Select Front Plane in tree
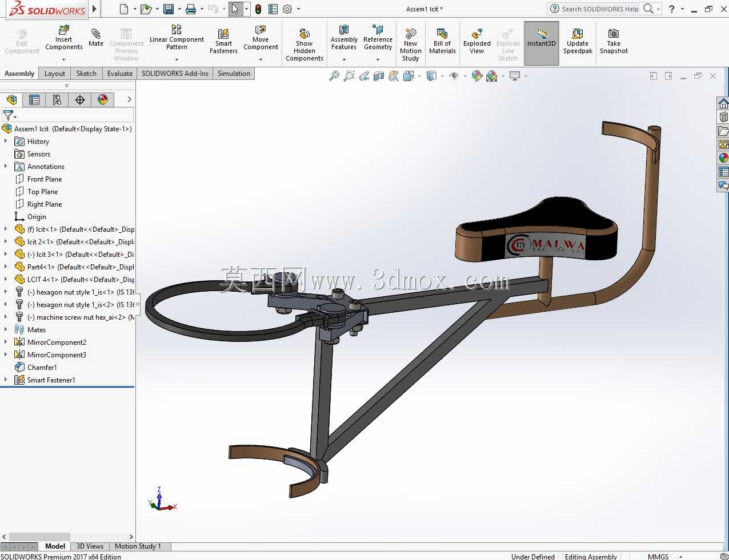Screen dimensions: 729x560 pyautogui.click(x=45, y=179)
